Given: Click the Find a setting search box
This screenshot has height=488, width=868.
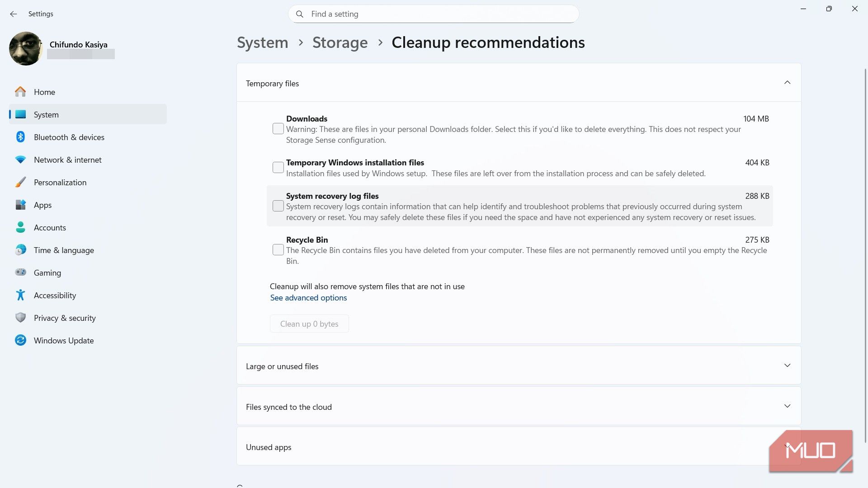Looking at the screenshot, I should (433, 14).
